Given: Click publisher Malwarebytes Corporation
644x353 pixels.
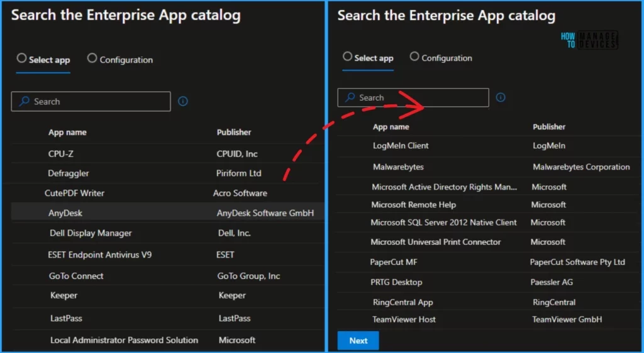Looking at the screenshot, I should [x=581, y=167].
